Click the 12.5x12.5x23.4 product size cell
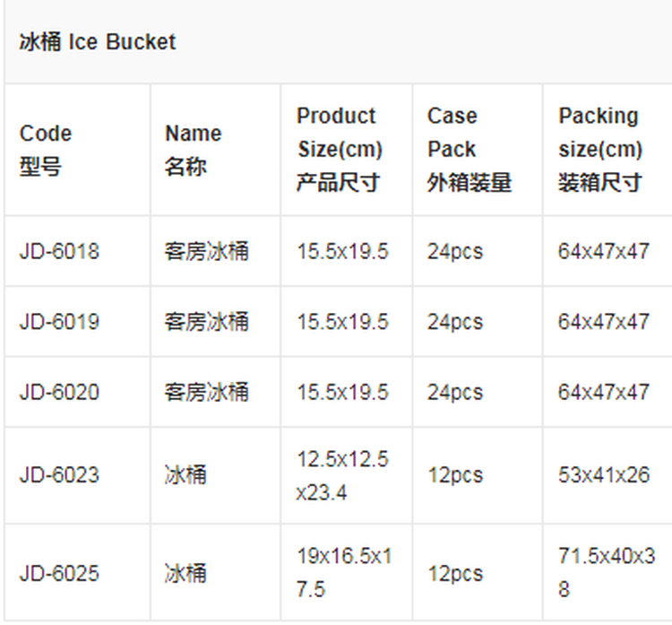672x625 pixels. [x=343, y=476]
